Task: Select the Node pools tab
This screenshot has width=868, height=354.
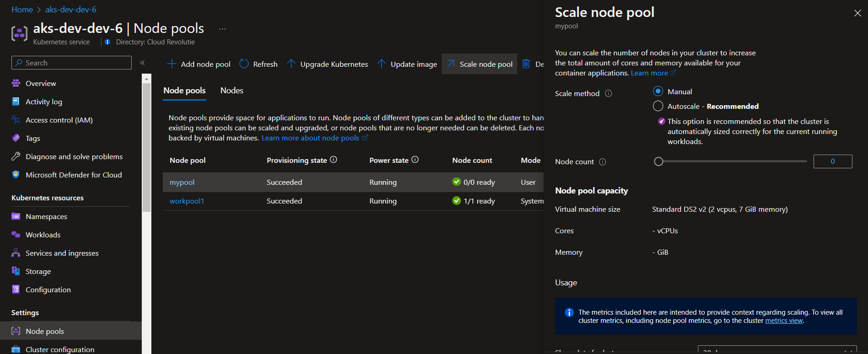Action: tap(185, 91)
